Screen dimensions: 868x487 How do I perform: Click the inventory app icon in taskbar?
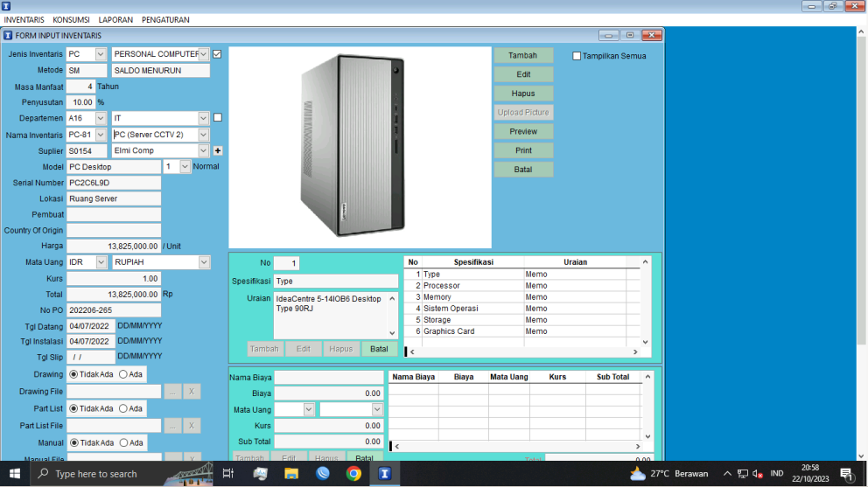point(384,473)
